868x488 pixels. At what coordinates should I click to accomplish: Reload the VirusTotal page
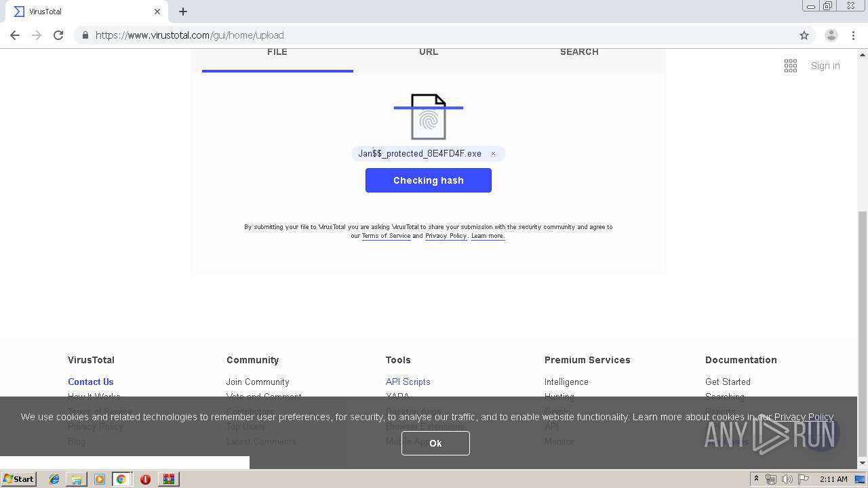(x=58, y=35)
